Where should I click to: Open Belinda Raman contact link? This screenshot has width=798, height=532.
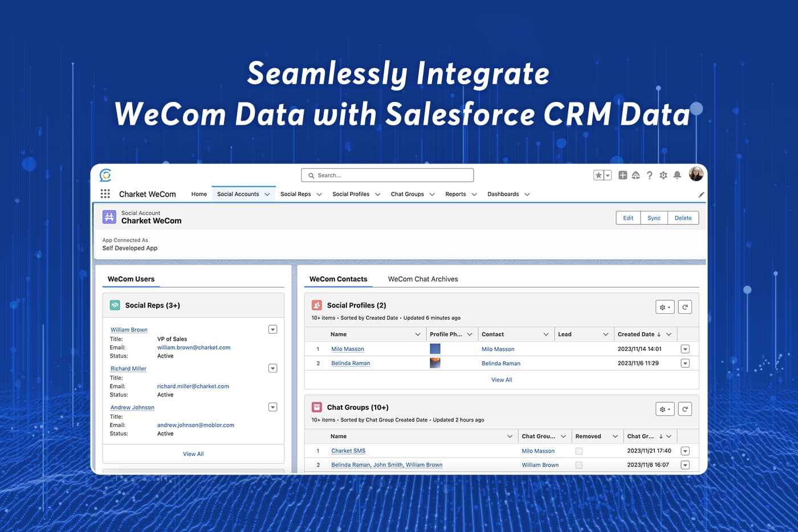coord(501,363)
